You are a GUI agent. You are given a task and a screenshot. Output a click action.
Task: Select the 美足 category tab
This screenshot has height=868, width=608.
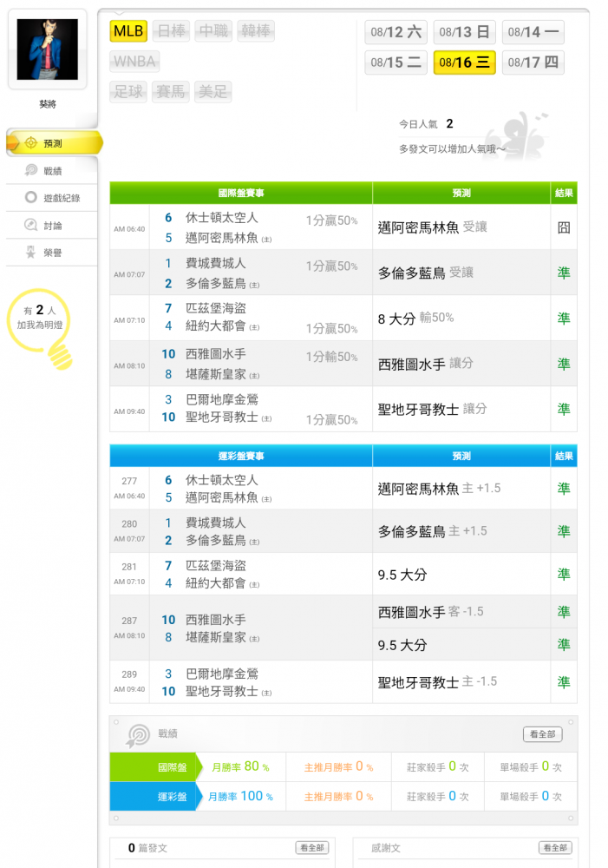[213, 91]
